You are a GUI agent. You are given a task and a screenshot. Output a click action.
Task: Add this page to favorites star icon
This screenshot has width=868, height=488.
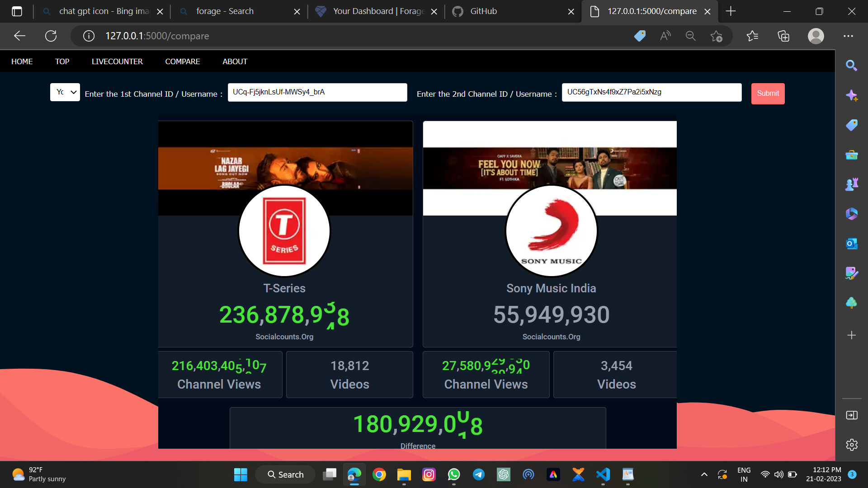[716, 36]
